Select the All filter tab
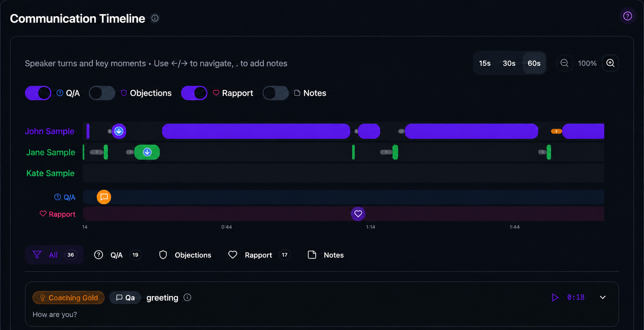This screenshot has height=330, width=644. pyautogui.click(x=54, y=255)
